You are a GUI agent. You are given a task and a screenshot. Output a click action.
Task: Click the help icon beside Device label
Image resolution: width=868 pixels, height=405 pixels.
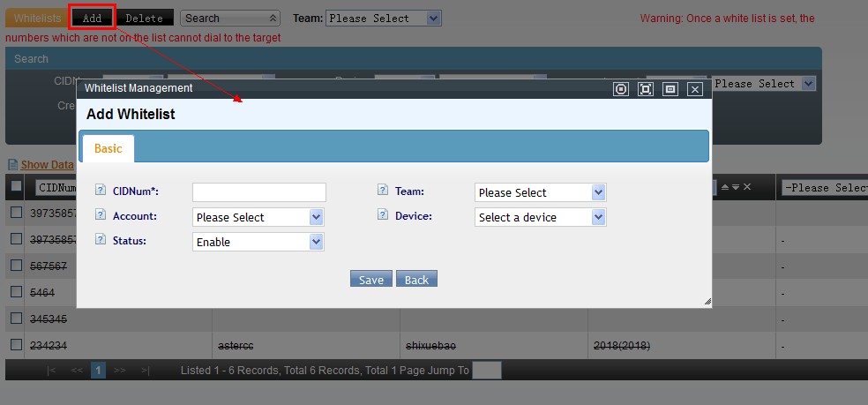coord(383,215)
